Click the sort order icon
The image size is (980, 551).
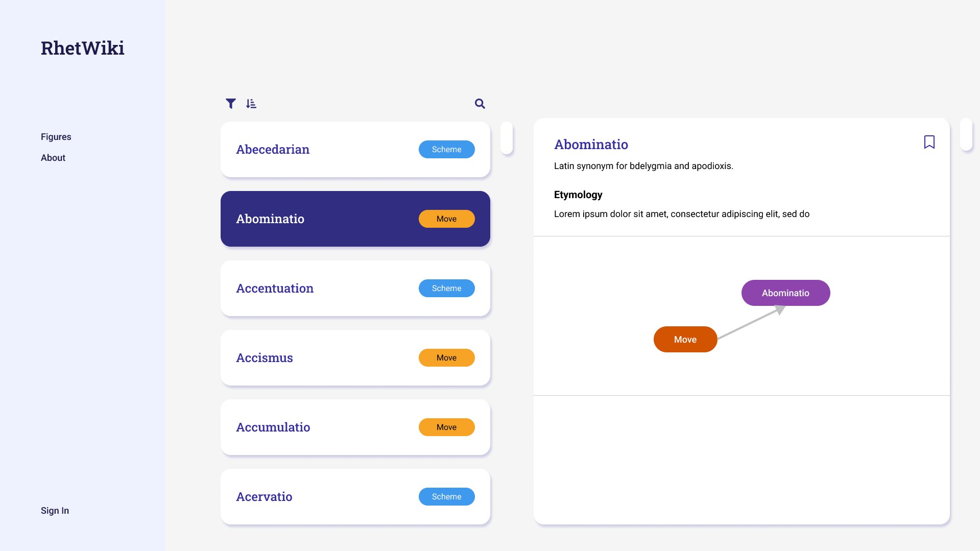tap(251, 104)
